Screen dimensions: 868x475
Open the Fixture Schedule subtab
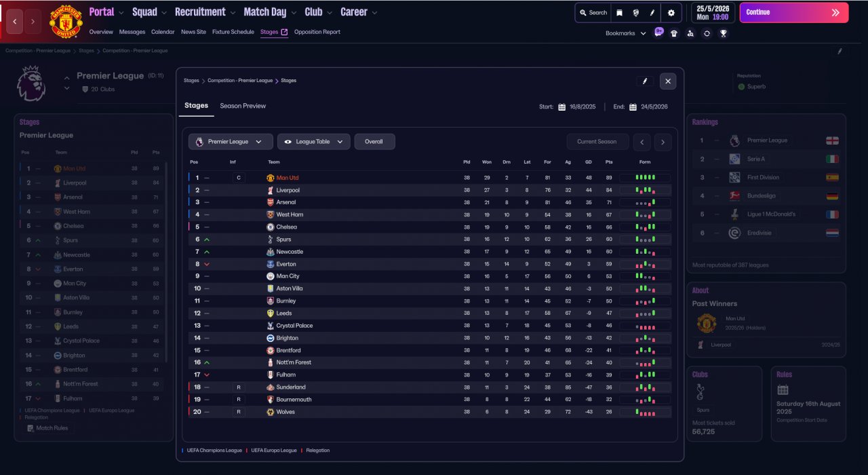[233, 32]
